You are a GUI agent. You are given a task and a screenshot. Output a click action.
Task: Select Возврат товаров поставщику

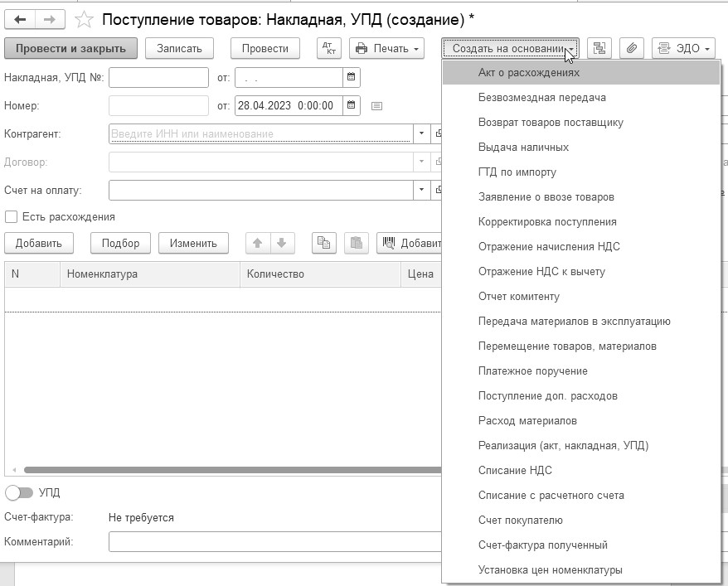pos(580,123)
